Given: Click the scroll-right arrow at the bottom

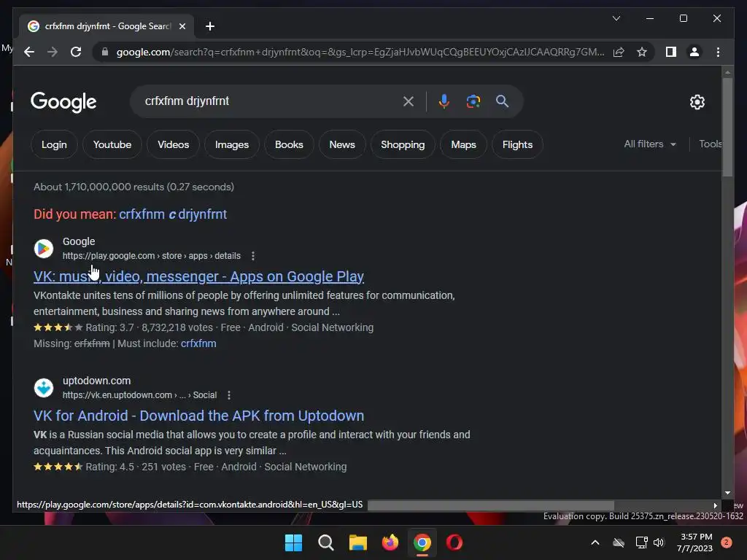Looking at the screenshot, I should [715, 505].
